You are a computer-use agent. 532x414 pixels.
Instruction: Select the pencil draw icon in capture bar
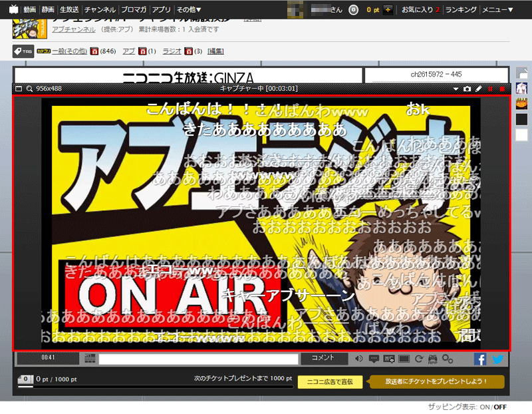coord(478,89)
